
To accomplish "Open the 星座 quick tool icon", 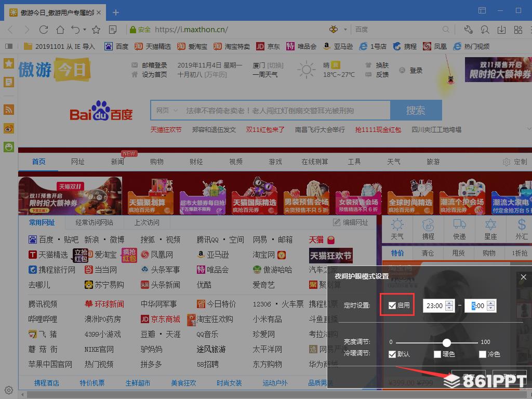I will (490, 229).
